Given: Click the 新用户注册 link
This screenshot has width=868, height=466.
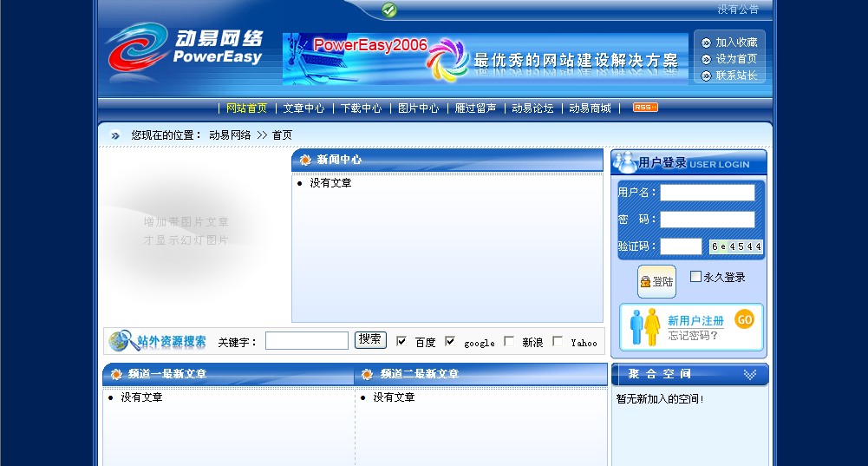Looking at the screenshot, I should pos(695,321).
